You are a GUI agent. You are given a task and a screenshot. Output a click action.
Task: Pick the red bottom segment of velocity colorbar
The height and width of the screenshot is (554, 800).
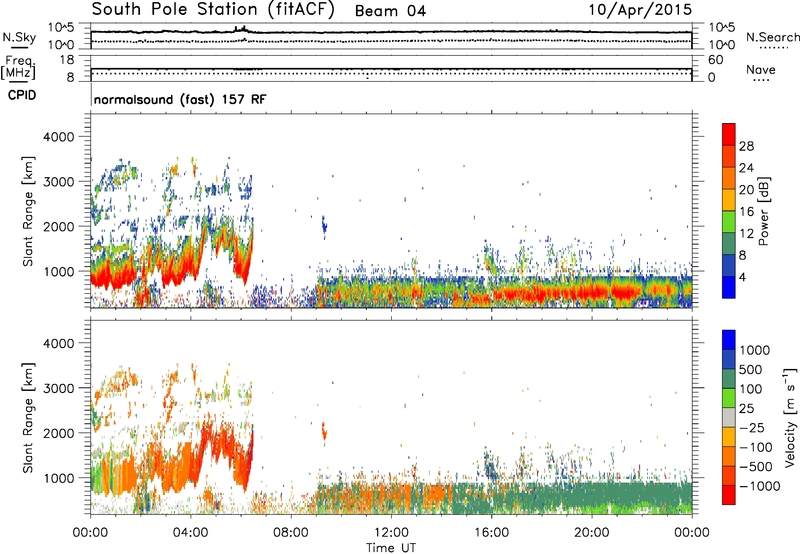(729, 495)
